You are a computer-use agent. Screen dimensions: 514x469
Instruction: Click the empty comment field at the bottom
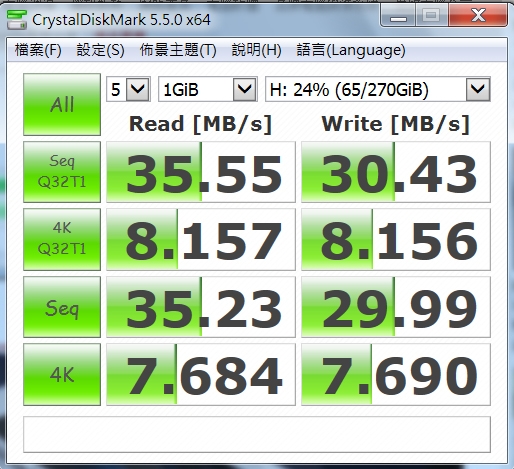pos(257,434)
